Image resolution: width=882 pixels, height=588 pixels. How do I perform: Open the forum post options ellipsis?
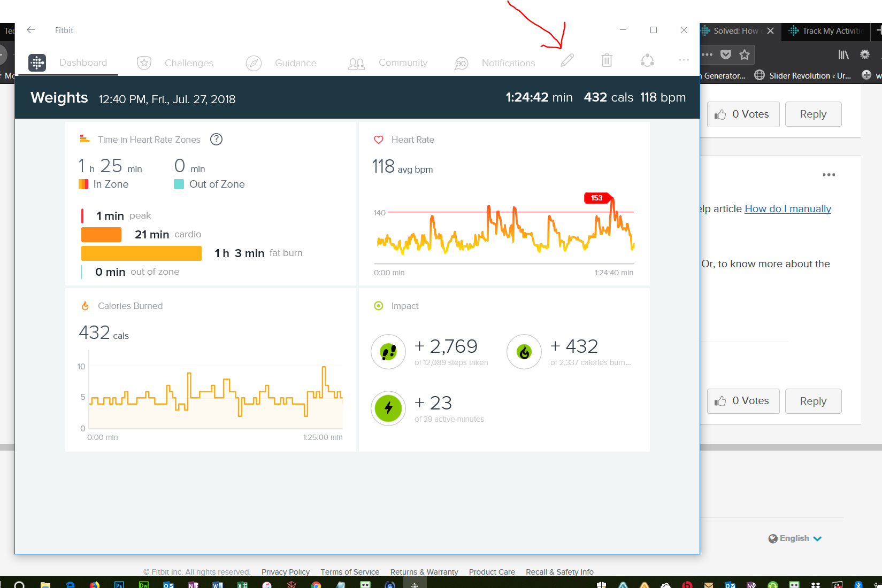(829, 175)
